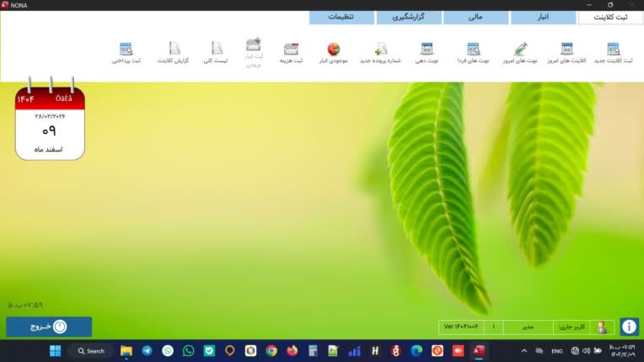Open کلاینت های امروز (today's clients)
644x362 pixels.
[566, 52]
